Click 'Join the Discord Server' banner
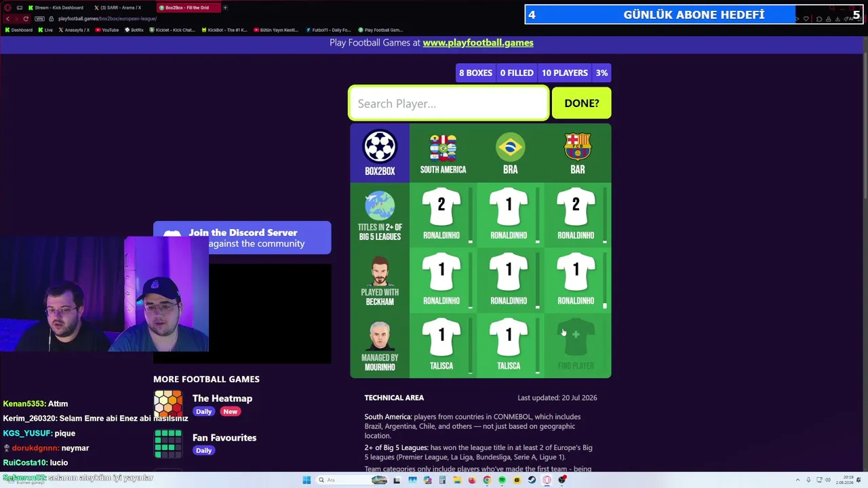Viewport: 868px width, 488px height. pos(242,237)
